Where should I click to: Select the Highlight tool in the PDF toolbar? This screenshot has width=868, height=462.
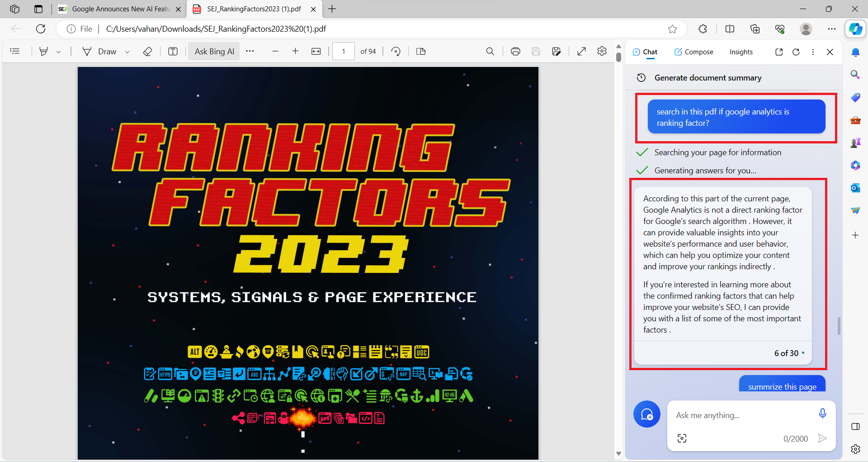pyautogui.click(x=43, y=51)
